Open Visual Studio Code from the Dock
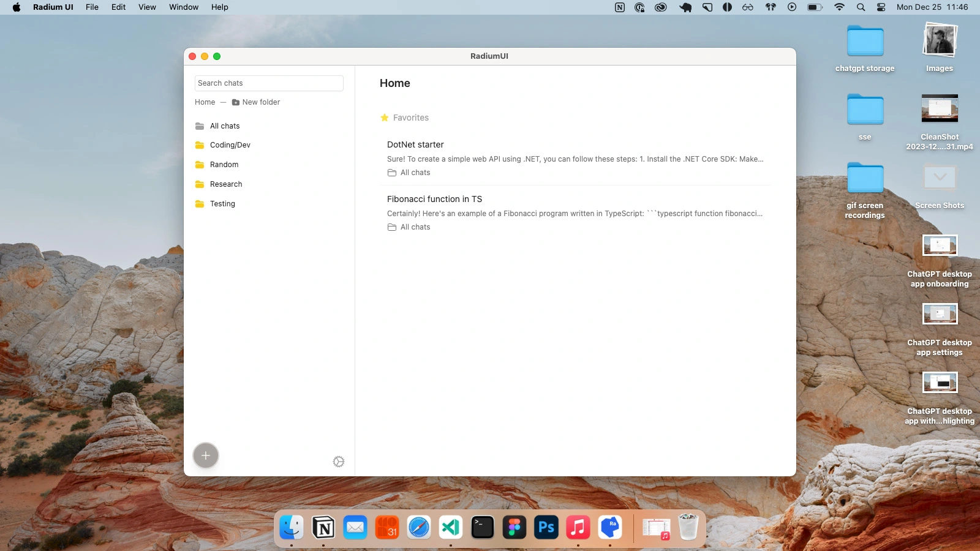 [451, 527]
